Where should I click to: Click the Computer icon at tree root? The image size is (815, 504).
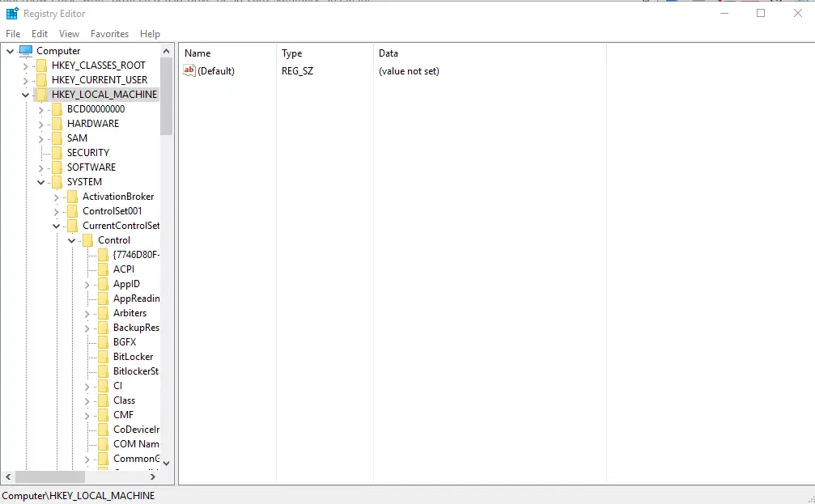tap(26, 50)
